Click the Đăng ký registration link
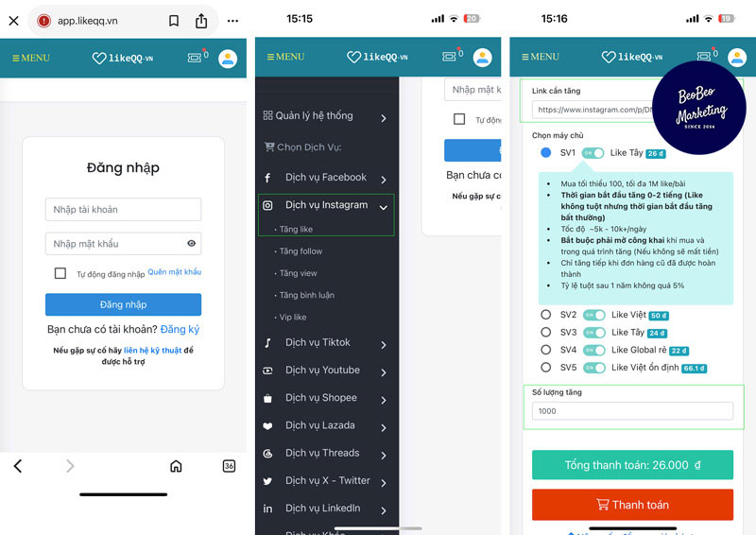 180,330
